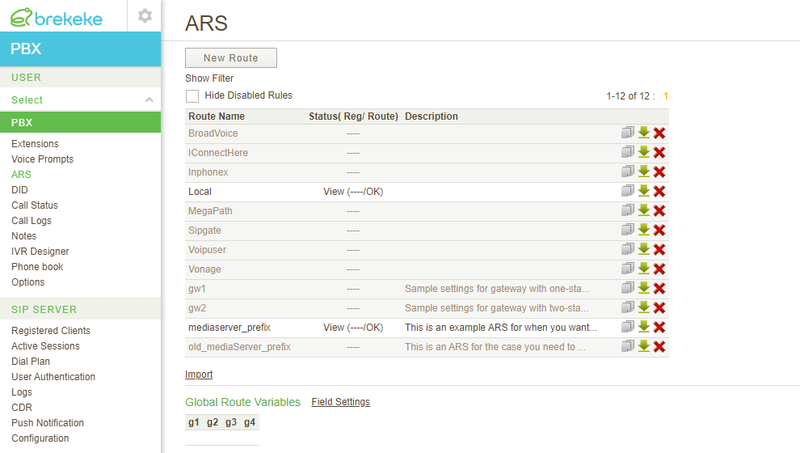Open User Authentication page
This screenshot has width=800, height=453.
(53, 376)
